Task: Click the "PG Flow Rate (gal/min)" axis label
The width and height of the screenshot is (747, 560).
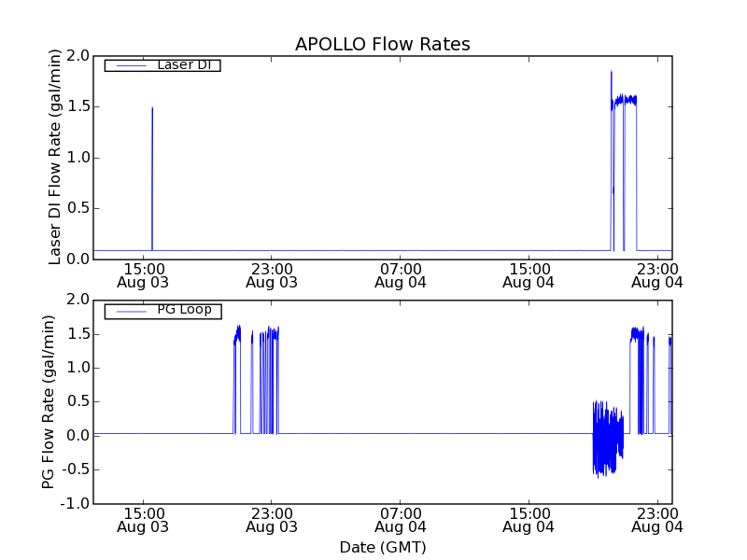Action: (49, 402)
